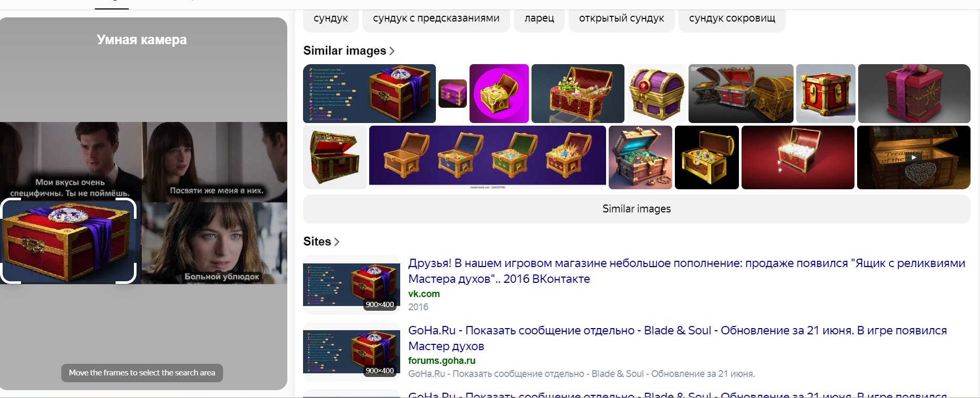Select the 'сундук' search tag
This screenshot has height=398, width=980.
(x=330, y=18)
